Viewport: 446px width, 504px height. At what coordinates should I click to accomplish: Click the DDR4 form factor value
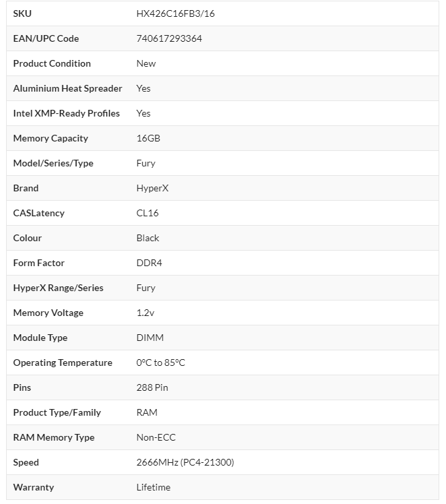pyautogui.click(x=149, y=263)
